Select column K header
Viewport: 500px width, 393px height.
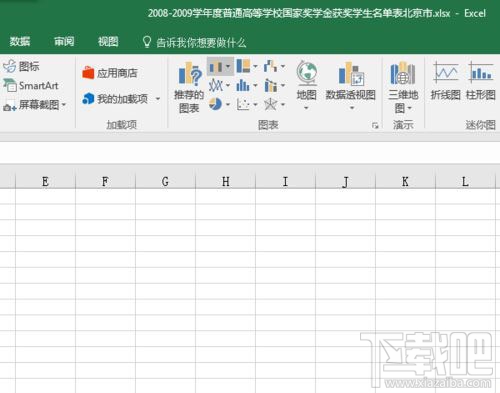[405, 182]
